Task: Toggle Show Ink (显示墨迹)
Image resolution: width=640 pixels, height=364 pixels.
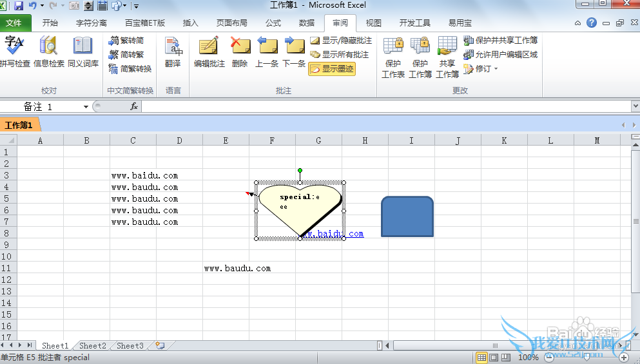Action: tap(332, 68)
